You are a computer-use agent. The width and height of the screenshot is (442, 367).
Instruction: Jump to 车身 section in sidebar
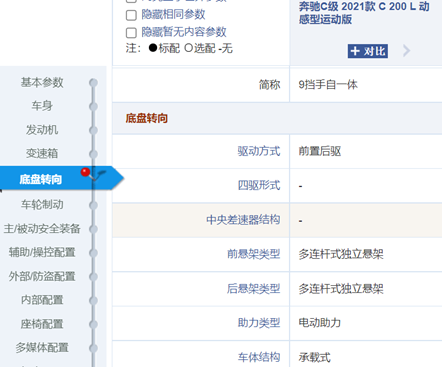pos(42,106)
